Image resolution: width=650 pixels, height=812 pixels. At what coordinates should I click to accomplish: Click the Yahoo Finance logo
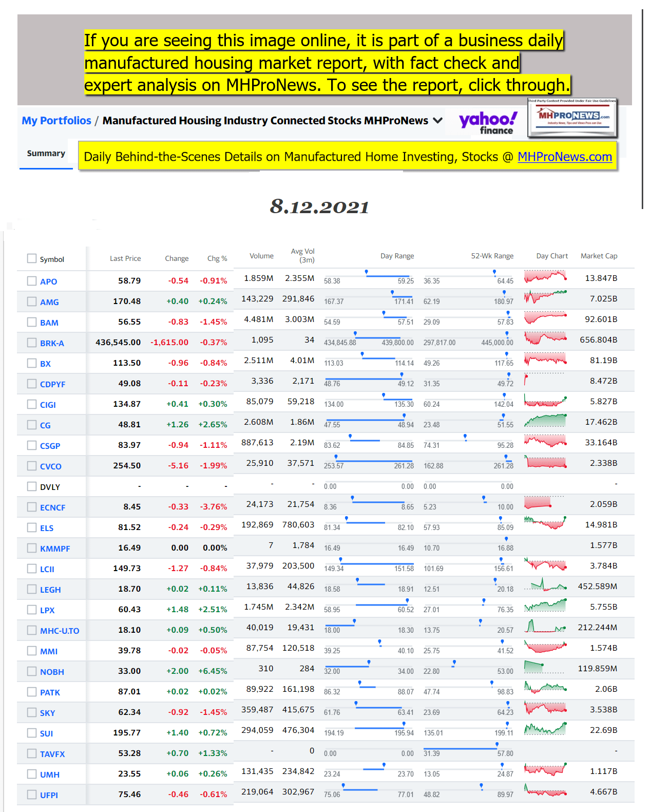pos(488,123)
